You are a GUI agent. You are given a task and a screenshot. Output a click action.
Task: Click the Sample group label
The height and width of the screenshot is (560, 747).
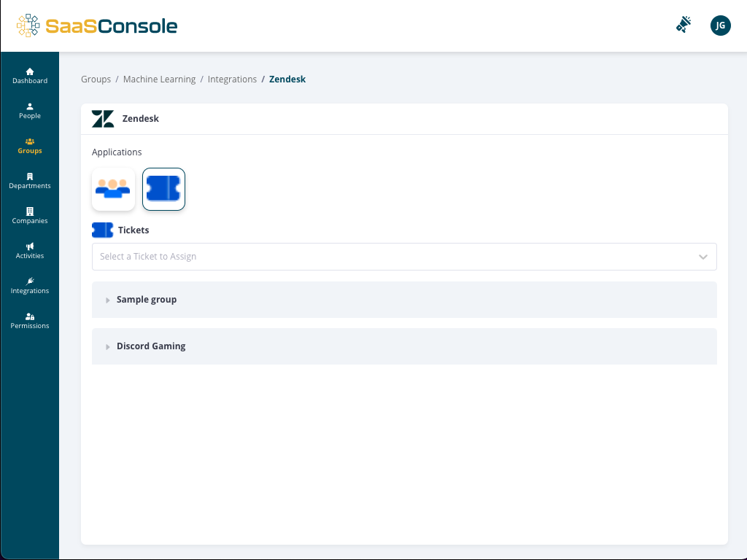[x=147, y=300]
